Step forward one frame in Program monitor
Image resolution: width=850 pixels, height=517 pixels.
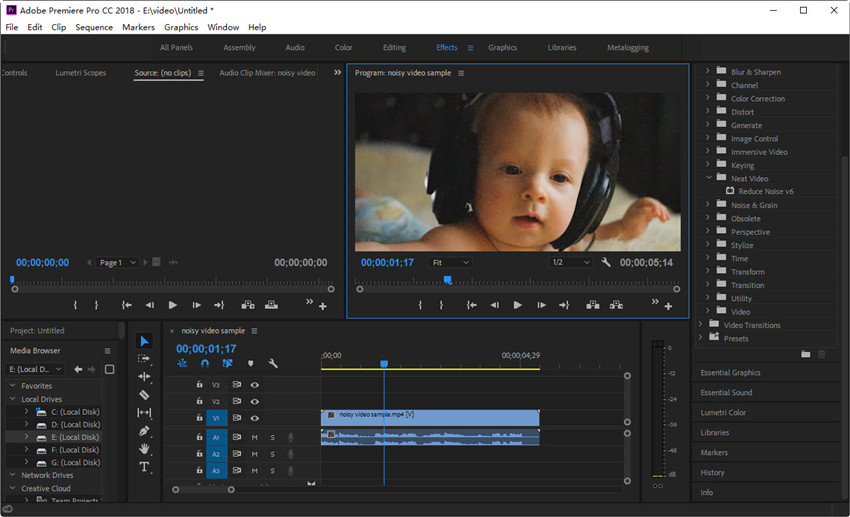(x=541, y=305)
